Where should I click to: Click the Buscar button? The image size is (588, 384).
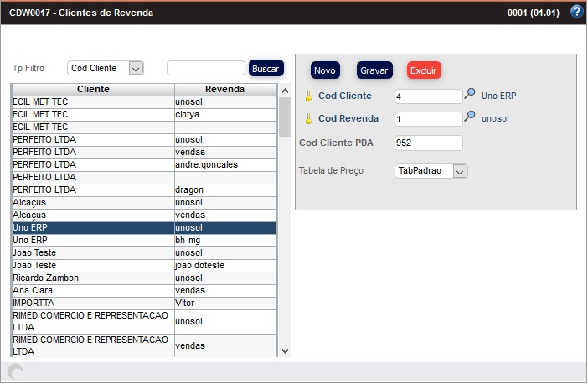click(x=266, y=69)
